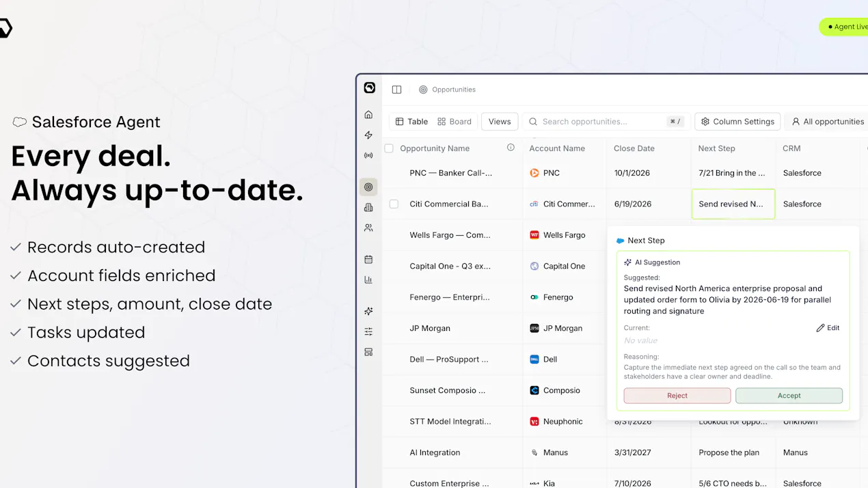Click the Agent Live badge
The width and height of the screenshot is (868, 488).
(x=845, y=27)
